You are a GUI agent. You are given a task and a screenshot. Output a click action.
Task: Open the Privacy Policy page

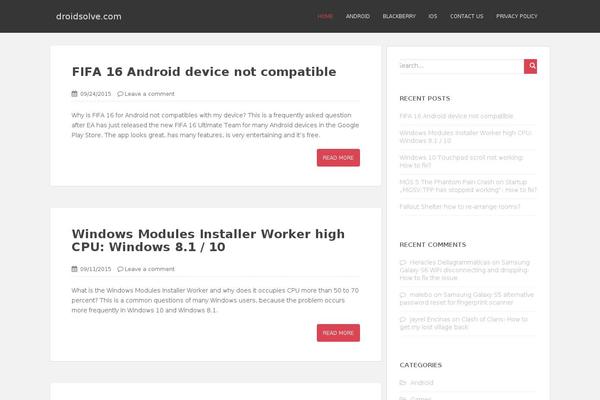click(x=517, y=16)
